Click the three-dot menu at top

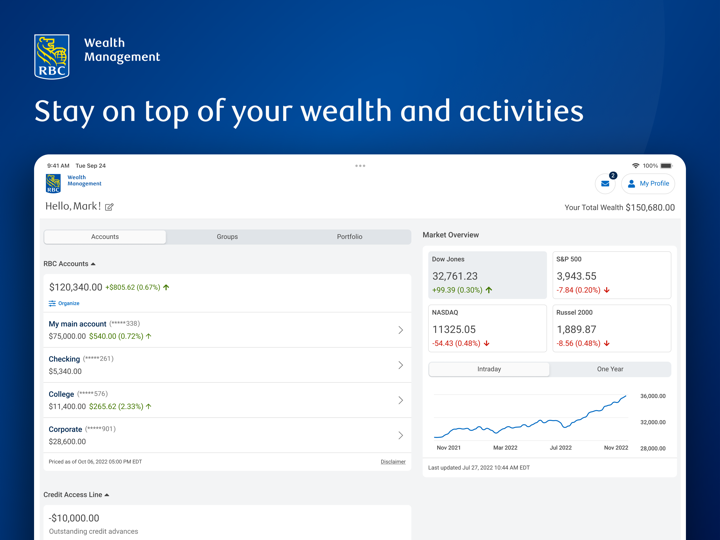point(360,166)
